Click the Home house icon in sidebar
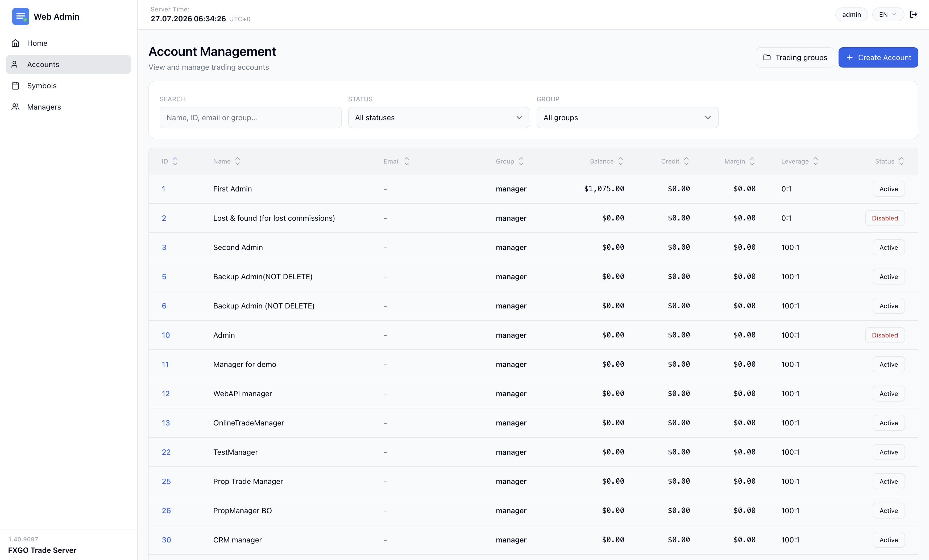Screen dimensions: 929x560 15,43
